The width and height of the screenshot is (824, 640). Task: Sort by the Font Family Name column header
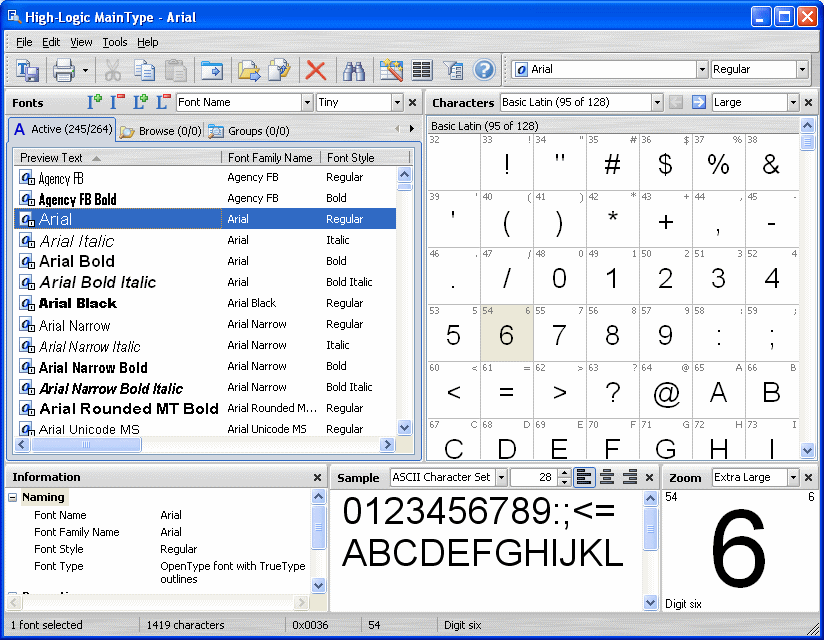coord(270,158)
